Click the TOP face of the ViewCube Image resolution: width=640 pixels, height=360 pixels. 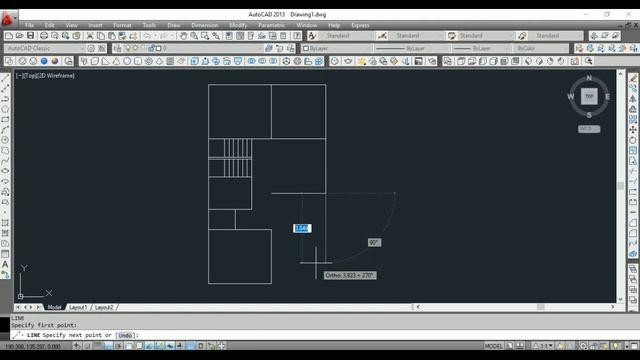[589, 96]
